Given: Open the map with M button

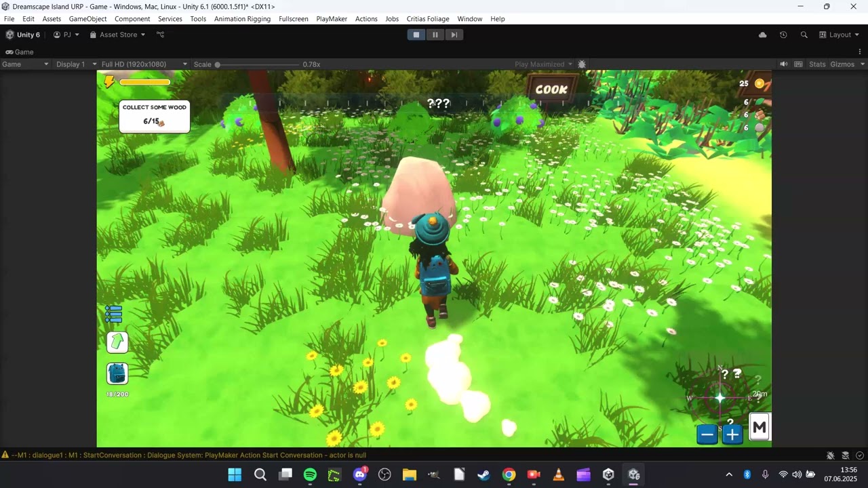Looking at the screenshot, I should [759, 427].
